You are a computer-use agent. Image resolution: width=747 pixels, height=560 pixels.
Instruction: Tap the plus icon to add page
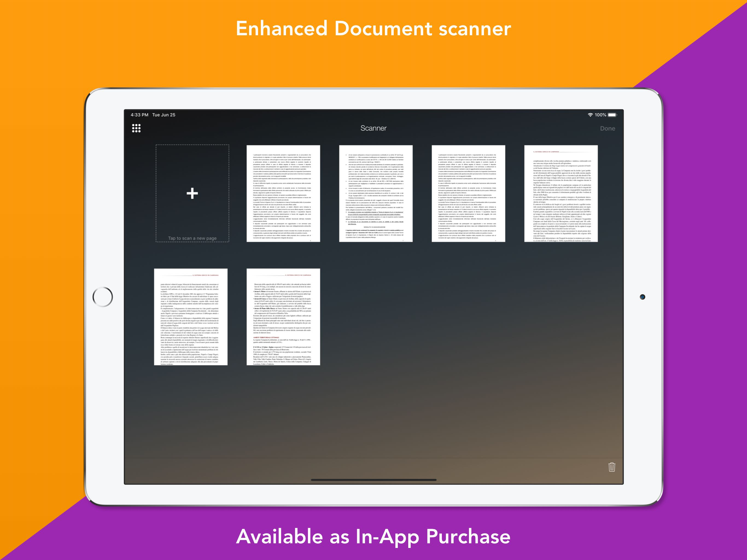pos(192,193)
